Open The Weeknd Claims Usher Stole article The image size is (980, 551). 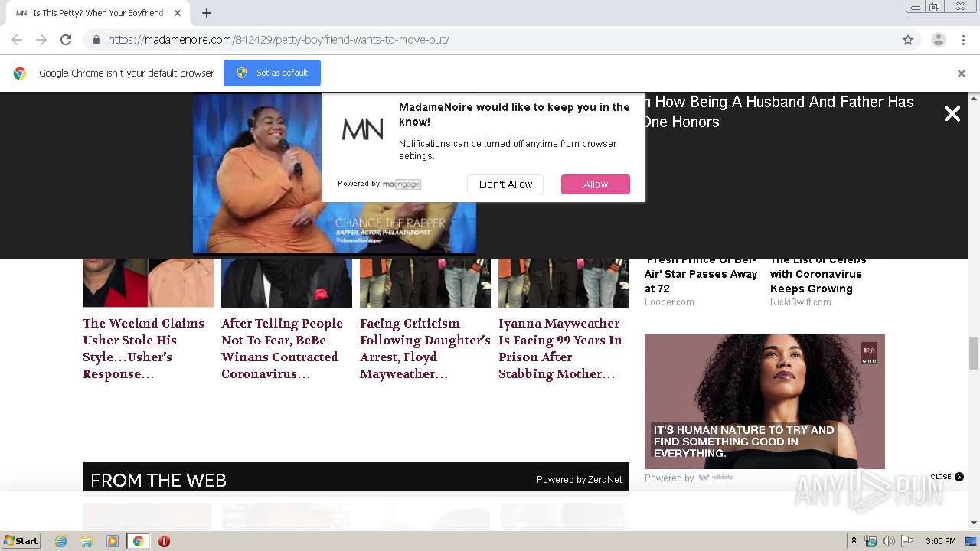[x=143, y=348]
